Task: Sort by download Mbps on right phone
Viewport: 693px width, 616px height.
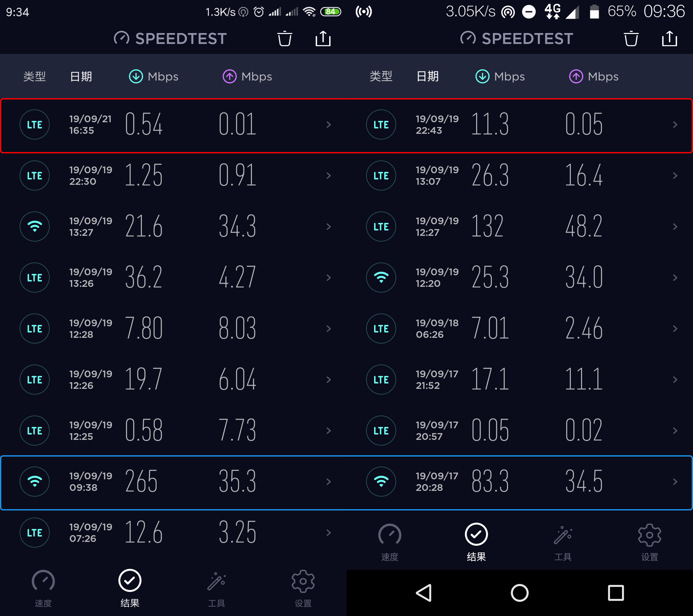Action: (500, 76)
